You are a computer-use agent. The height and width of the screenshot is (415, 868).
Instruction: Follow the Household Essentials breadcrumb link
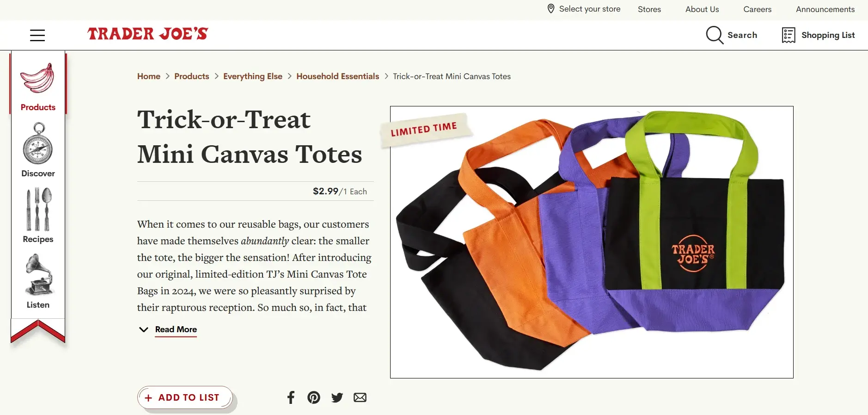[x=338, y=76]
